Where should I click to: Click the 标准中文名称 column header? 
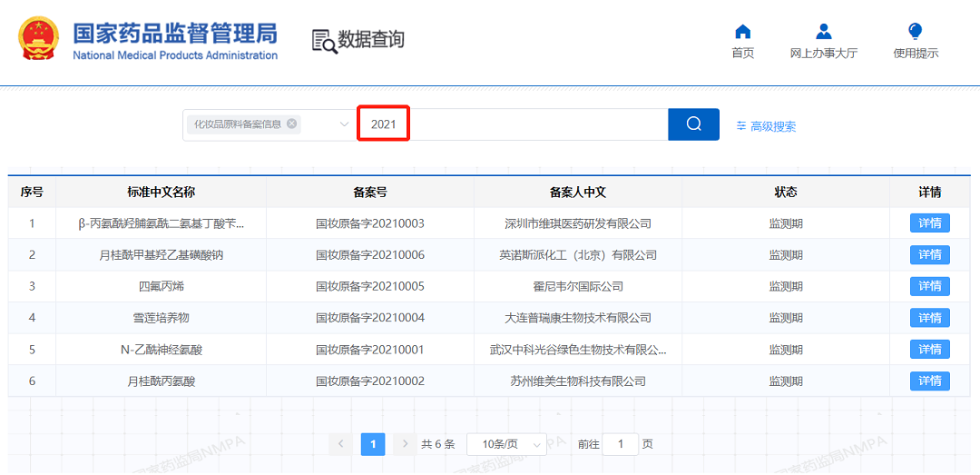pos(162,193)
